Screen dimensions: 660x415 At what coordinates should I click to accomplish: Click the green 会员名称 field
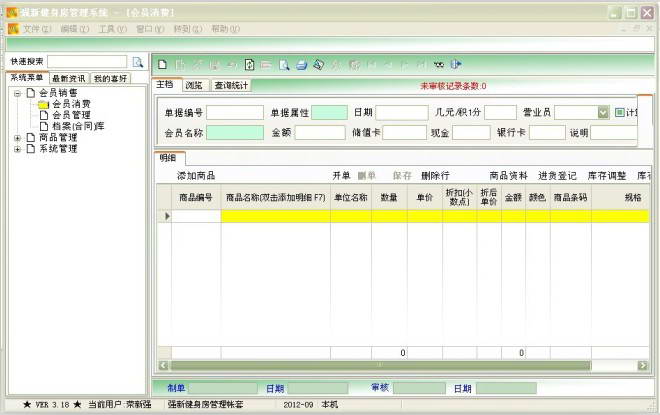point(235,133)
